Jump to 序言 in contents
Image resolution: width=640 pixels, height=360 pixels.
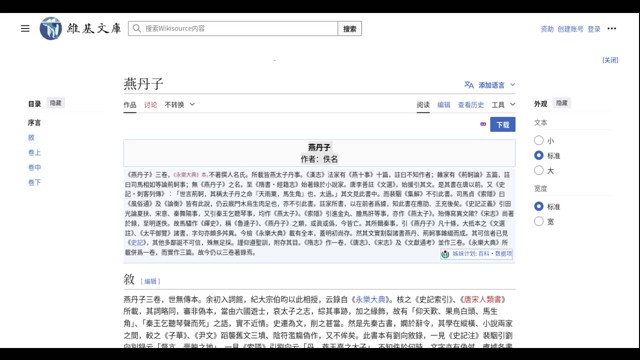point(34,122)
